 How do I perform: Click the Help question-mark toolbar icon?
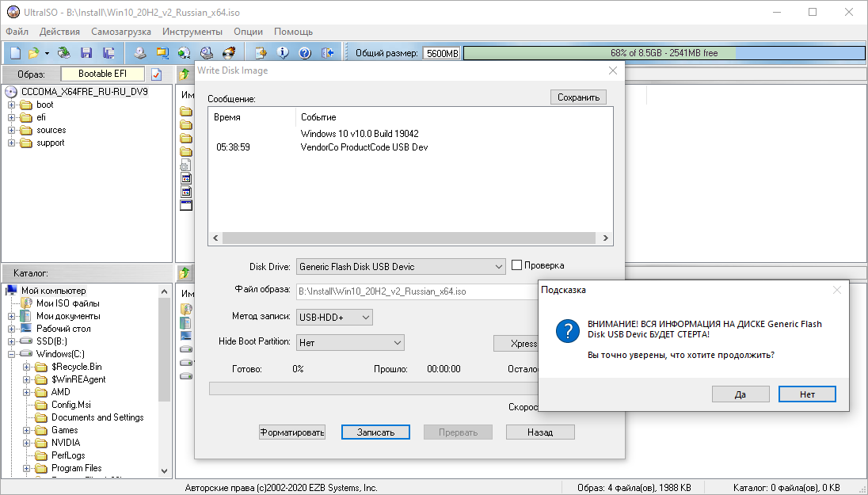click(305, 53)
